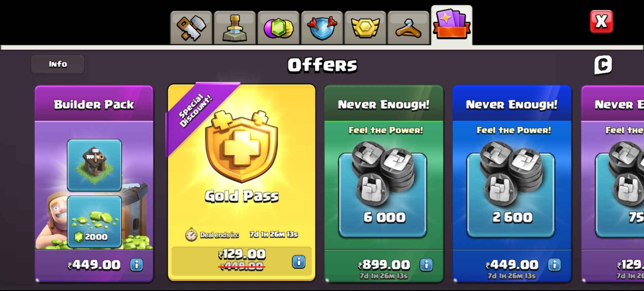Show info for 2 600 medals offer
The width and height of the screenshot is (644, 291).
554,265
